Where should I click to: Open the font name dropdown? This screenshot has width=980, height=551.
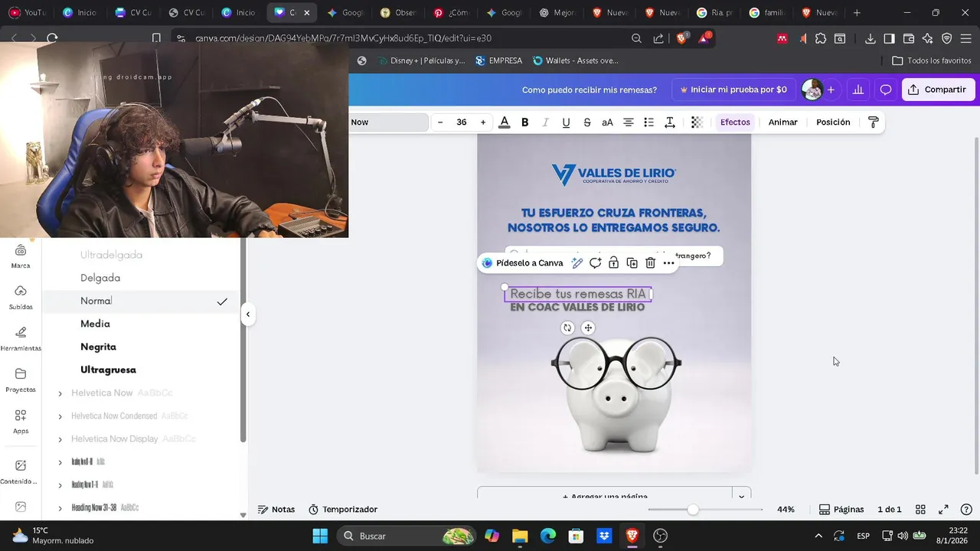[388, 122]
